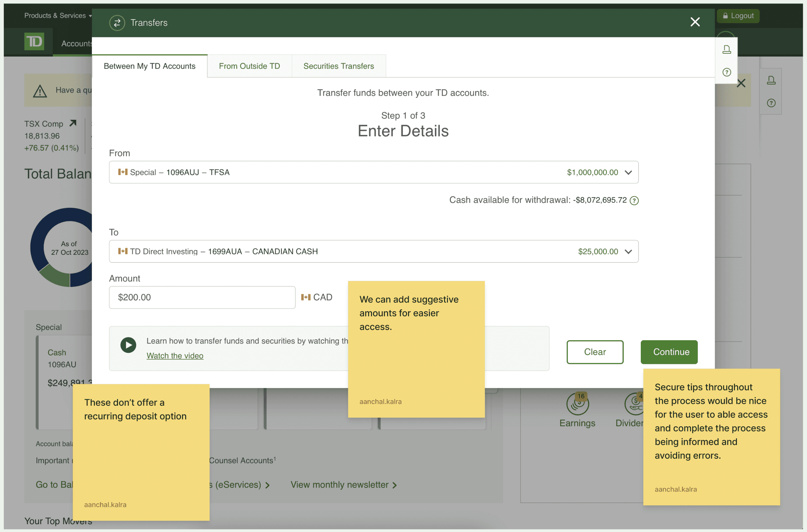Click the TD logo
The height and width of the screenshot is (532, 807).
[34, 42]
